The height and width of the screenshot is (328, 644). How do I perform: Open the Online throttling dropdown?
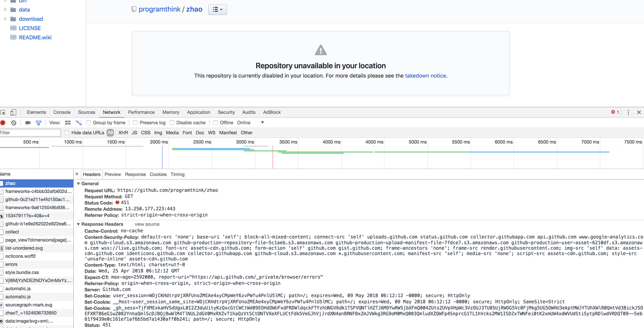[x=250, y=123]
